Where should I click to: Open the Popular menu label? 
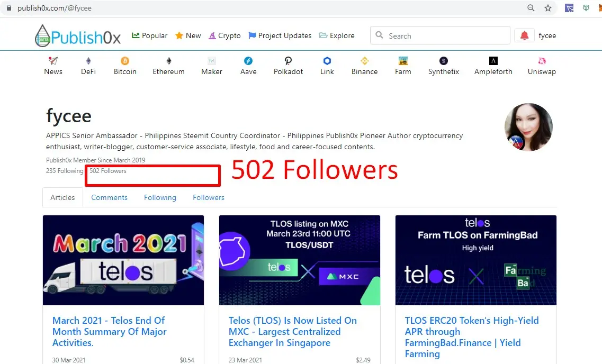pos(155,35)
